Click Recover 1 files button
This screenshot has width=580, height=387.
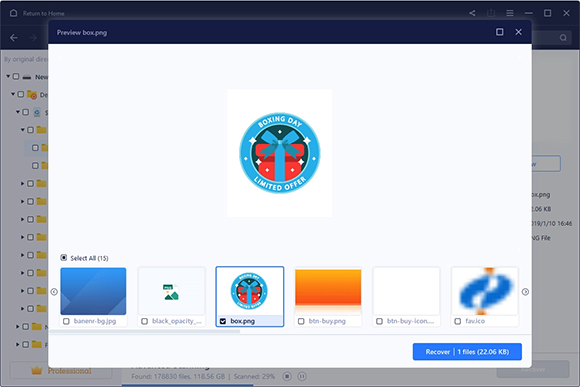coord(467,352)
